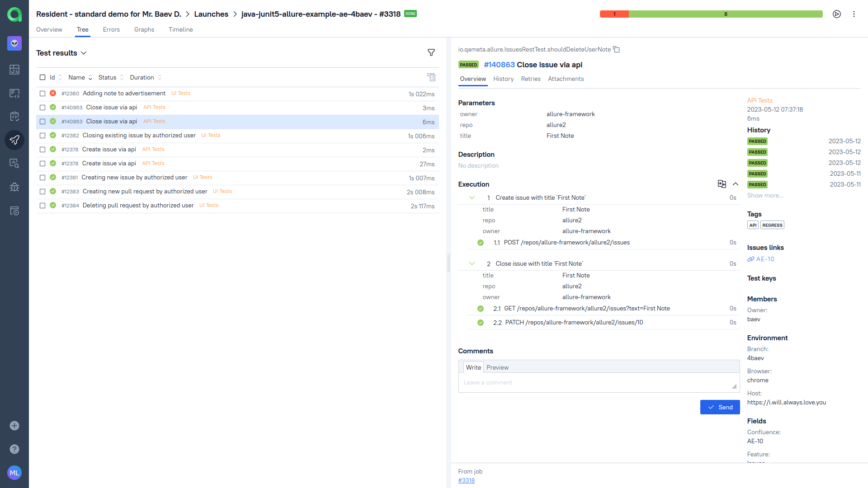This screenshot has width=868, height=488.
Task: Open the Graphs tab
Action: click(144, 29)
